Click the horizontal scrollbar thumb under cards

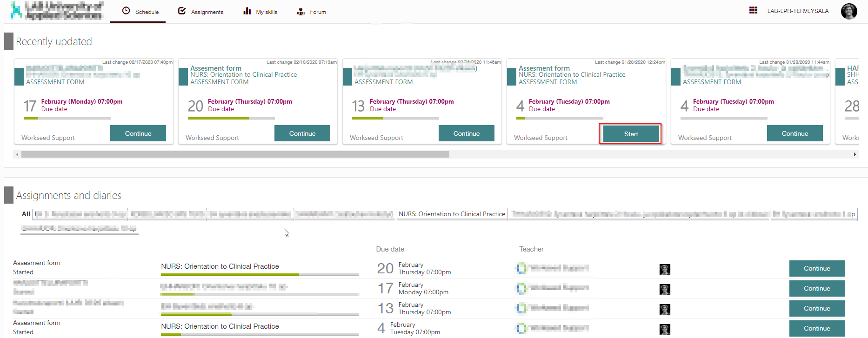(235, 154)
